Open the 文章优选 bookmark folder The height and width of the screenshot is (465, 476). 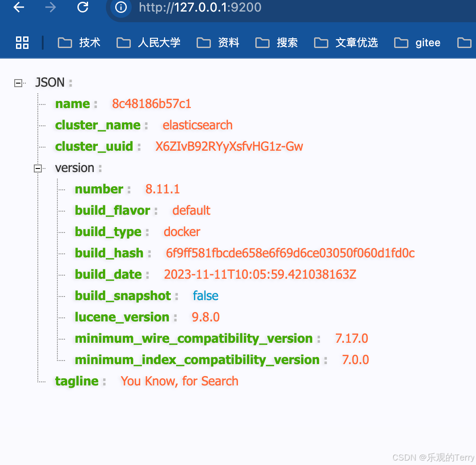coord(346,43)
